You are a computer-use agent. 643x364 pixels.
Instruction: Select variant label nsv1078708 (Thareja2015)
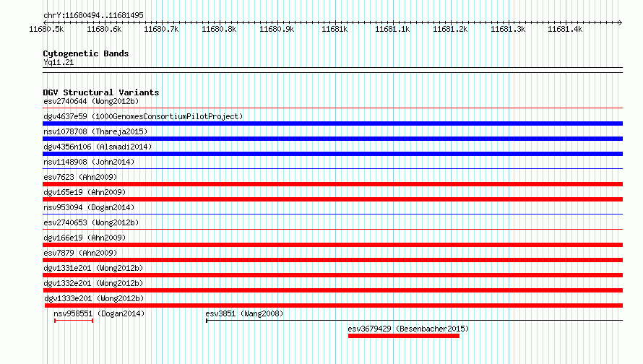pyautogui.click(x=95, y=131)
